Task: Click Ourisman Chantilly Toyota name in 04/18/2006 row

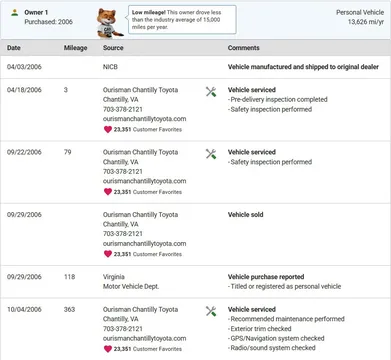Action: tap(140, 90)
